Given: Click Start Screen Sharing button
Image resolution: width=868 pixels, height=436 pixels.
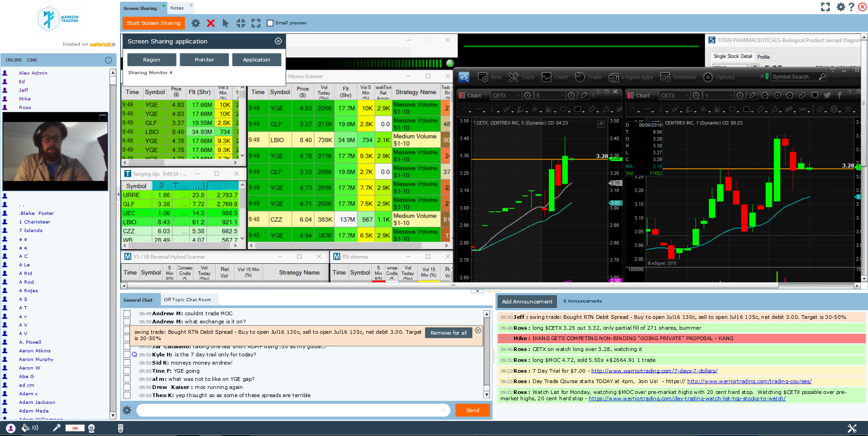Looking at the screenshot, I should coord(153,23).
